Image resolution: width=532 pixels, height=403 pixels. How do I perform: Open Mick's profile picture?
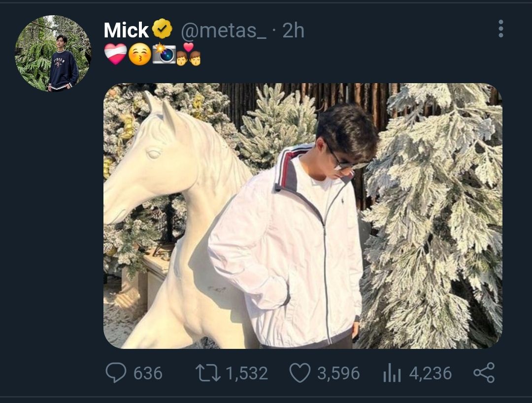53,53
